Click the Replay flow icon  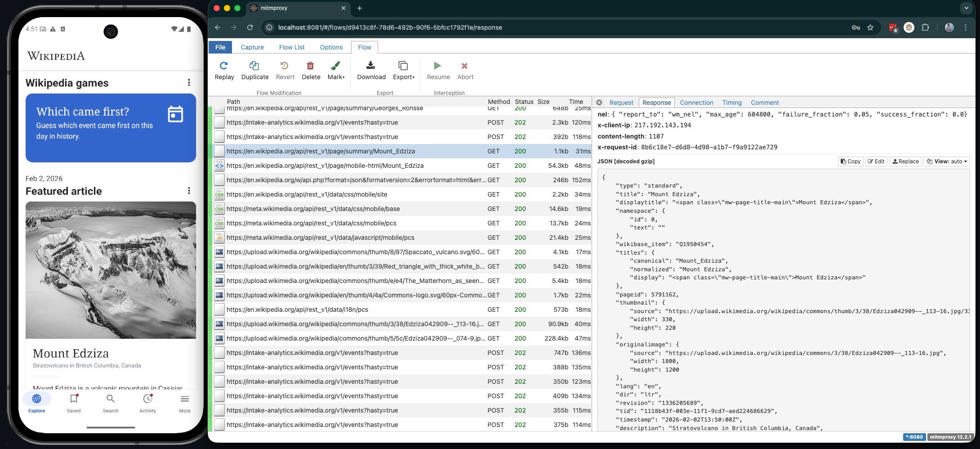224,66
